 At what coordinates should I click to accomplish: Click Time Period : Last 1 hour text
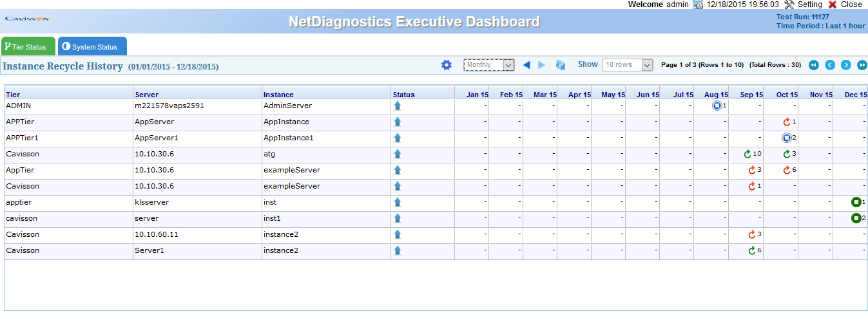(821, 26)
